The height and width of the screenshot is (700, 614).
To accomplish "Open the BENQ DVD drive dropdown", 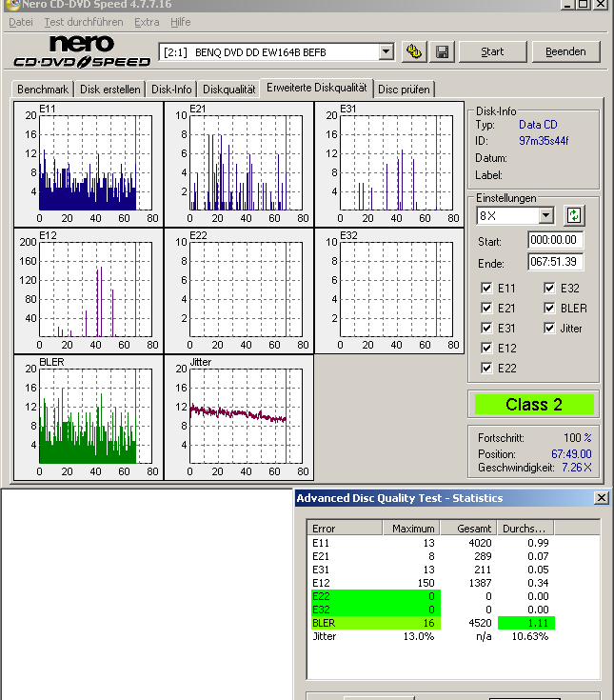I will click(386, 51).
